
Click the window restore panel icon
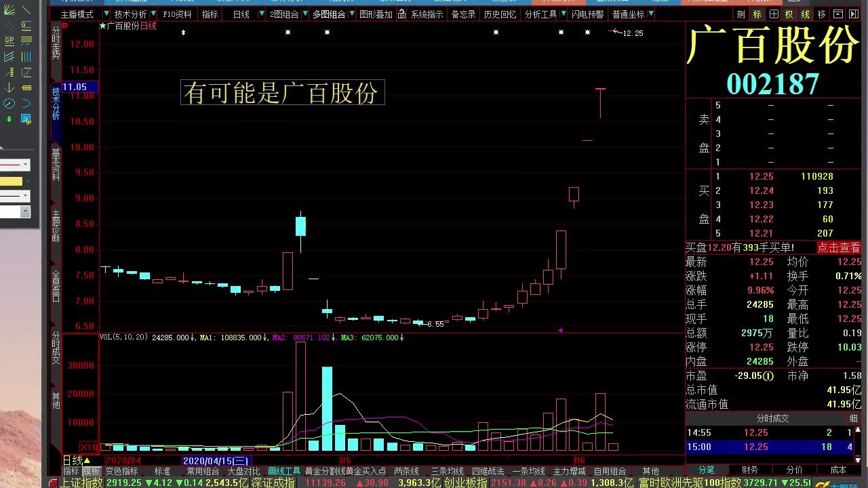[838, 14]
